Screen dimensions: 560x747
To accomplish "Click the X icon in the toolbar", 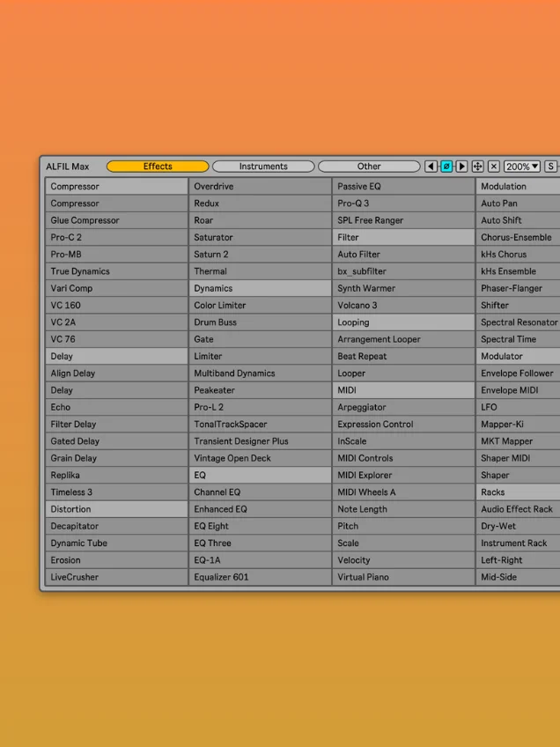I will [x=494, y=166].
